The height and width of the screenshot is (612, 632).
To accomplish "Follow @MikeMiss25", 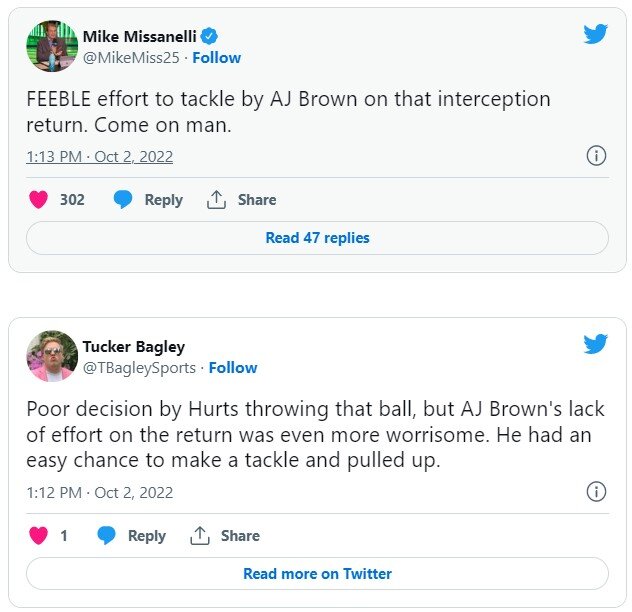I will point(216,57).
